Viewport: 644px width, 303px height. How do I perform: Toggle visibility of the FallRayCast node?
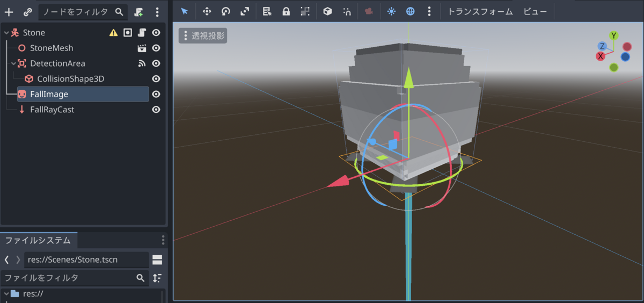156,110
